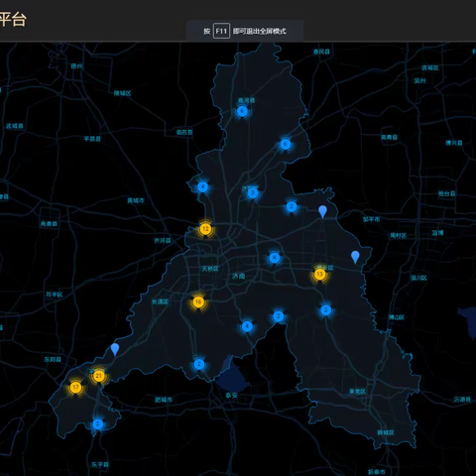476x476 pixels.
Task: Click the 淄川区 label
Action: click(418, 278)
